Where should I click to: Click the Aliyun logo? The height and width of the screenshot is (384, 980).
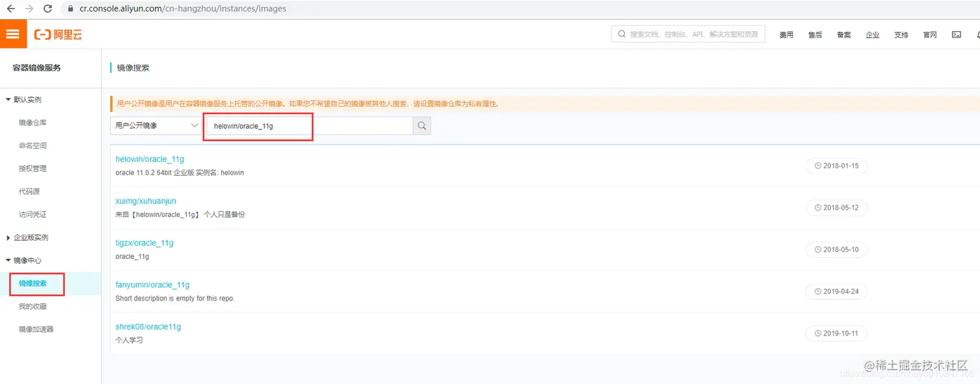(x=58, y=34)
